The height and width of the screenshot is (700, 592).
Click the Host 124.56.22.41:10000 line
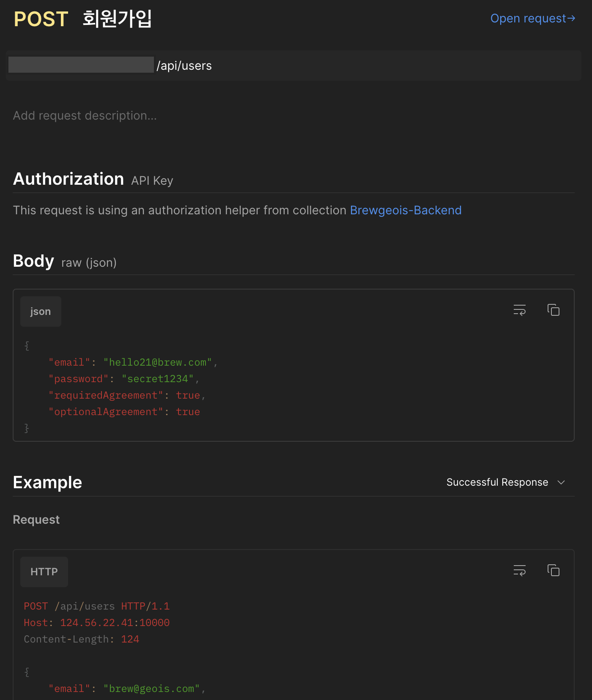pos(96,623)
